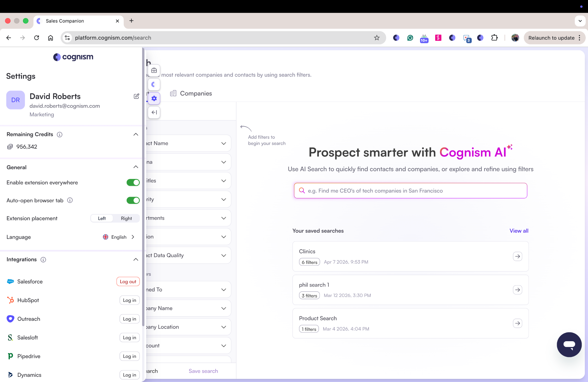Bookmark page with the star icon
This screenshot has height=382, width=588.
377,38
